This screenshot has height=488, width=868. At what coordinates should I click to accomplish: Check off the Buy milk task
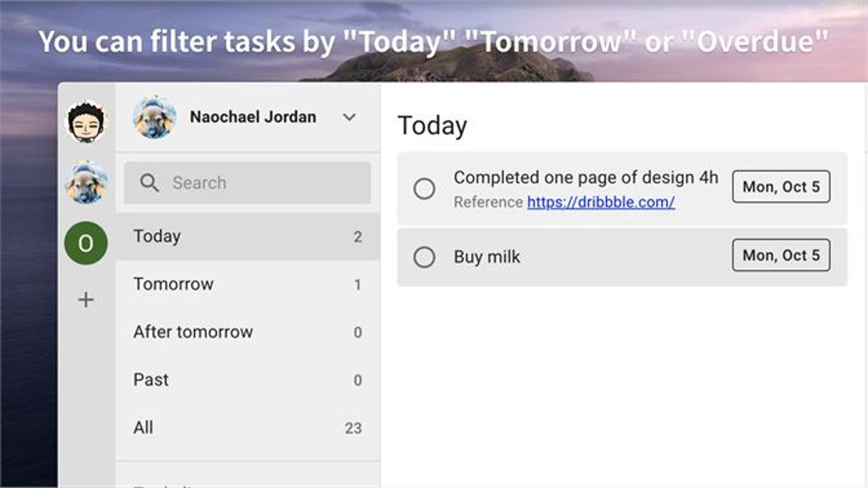[424, 257]
